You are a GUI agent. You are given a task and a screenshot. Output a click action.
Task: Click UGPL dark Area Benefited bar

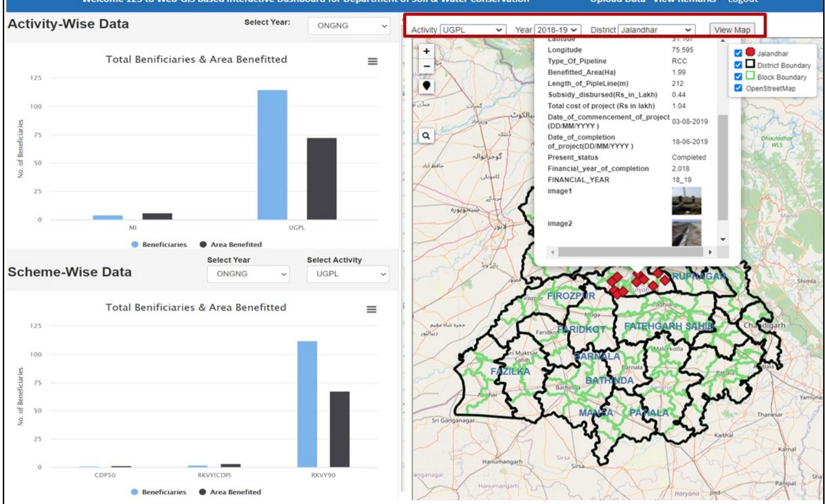[321, 179]
